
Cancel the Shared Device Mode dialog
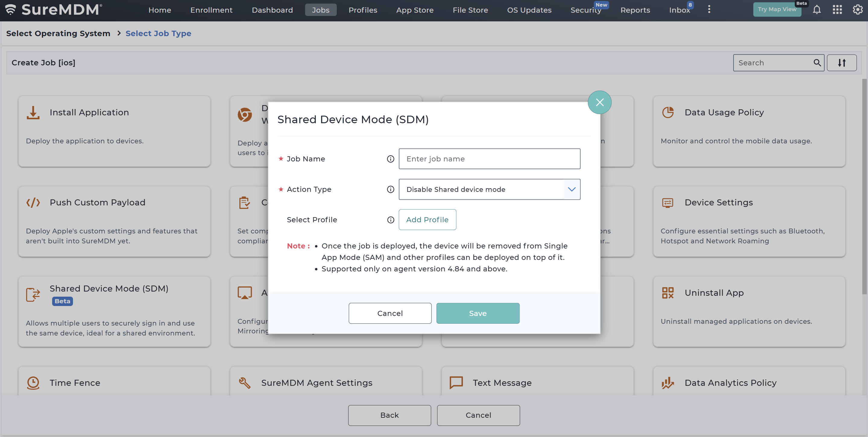pyautogui.click(x=390, y=314)
